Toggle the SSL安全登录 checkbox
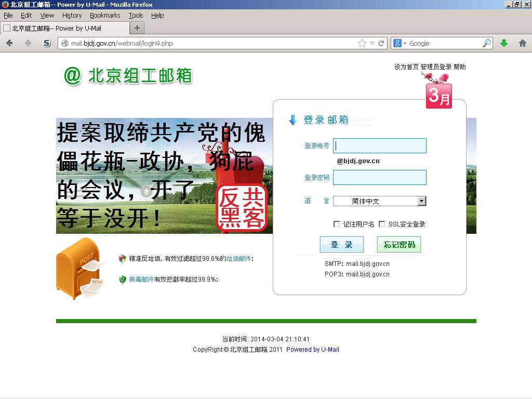Screen dimensions: 532x399 point(382,224)
